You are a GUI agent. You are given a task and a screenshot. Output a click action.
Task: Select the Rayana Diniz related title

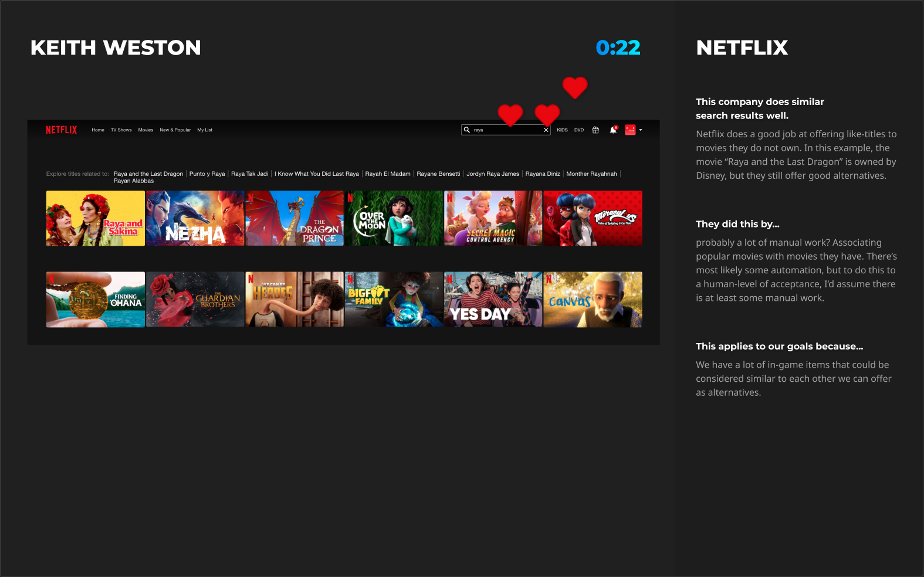pos(543,174)
